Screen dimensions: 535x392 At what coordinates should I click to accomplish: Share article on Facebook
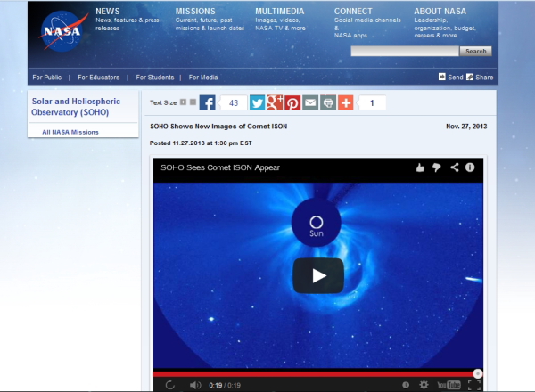coord(207,103)
